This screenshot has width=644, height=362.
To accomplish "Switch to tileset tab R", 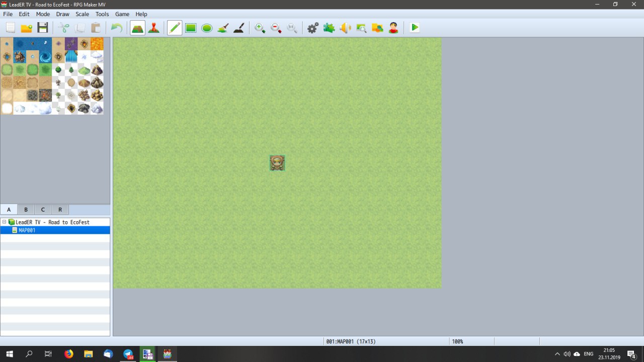I will click(x=60, y=210).
